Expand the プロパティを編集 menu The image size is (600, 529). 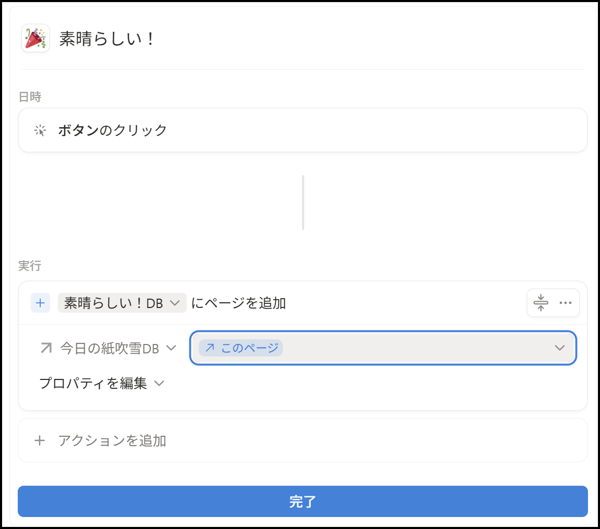(x=101, y=383)
